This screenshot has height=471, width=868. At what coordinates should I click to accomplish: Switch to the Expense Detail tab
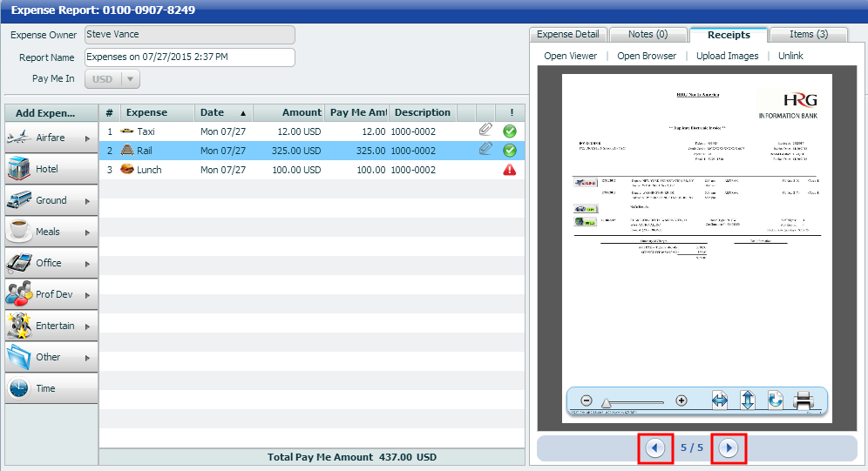point(568,34)
